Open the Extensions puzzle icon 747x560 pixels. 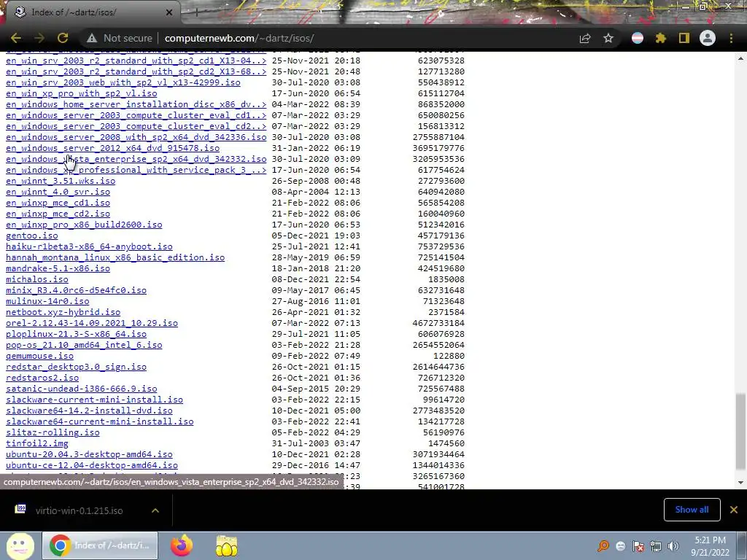(661, 38)
